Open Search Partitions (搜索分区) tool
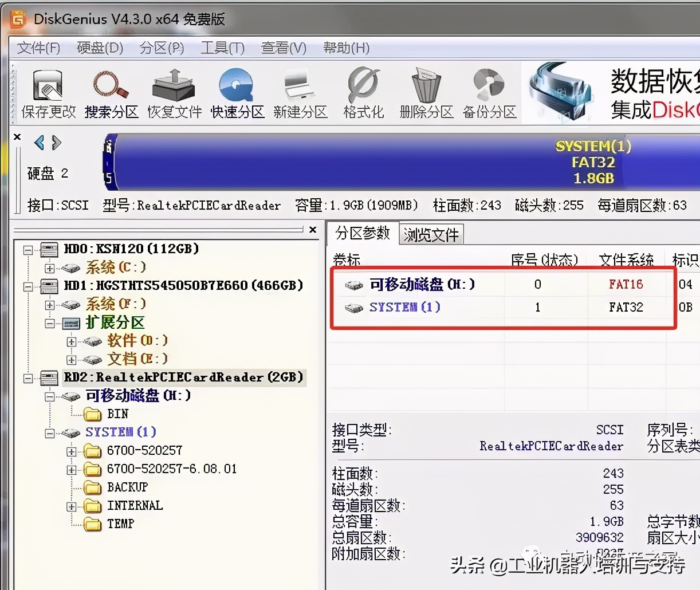The height and width of the screenshot is (590, 700). [x=111, y=94]
